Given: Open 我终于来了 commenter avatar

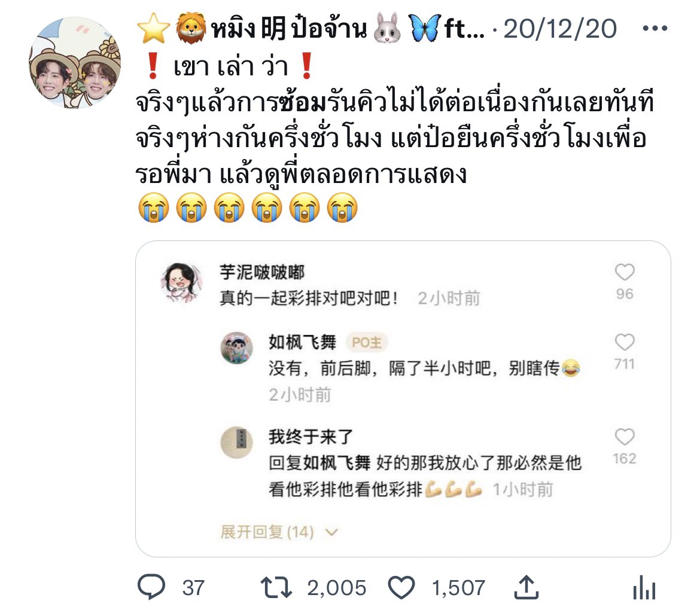Looking at the screenshot, I should point(237,443).
